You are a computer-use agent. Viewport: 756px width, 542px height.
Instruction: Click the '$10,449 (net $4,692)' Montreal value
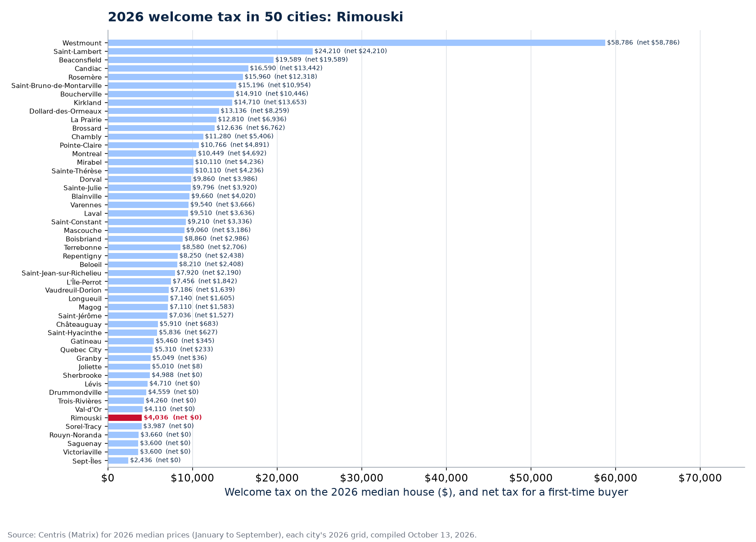pos(232,154)
